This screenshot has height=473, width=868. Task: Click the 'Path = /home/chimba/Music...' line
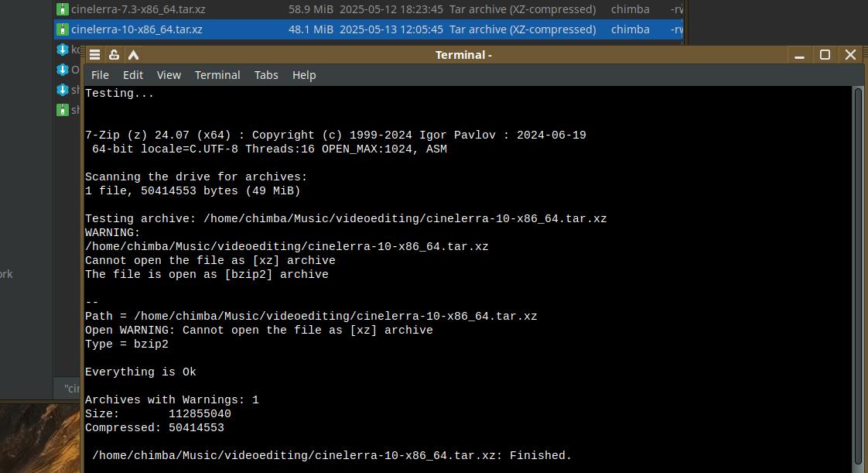pos(311,317)
